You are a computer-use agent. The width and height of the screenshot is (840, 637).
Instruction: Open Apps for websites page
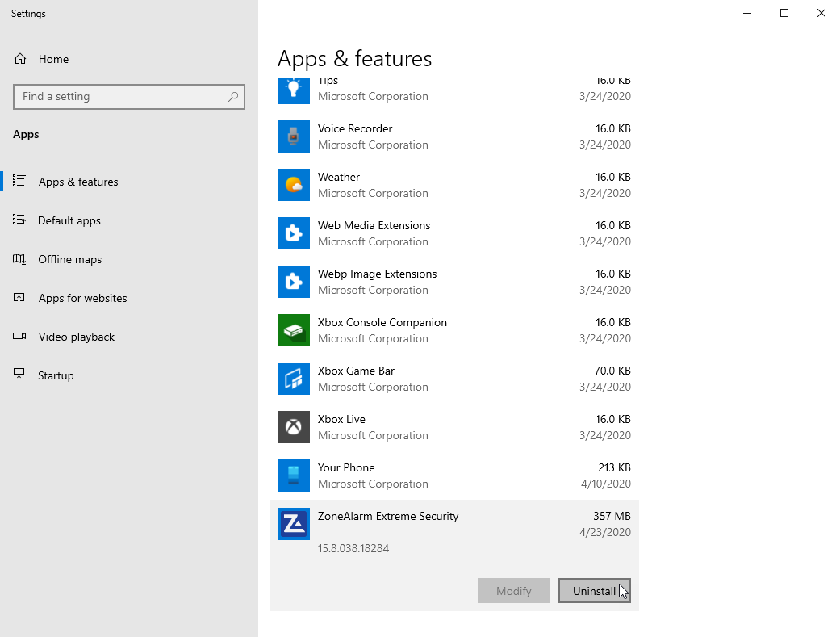pos(128,298)
